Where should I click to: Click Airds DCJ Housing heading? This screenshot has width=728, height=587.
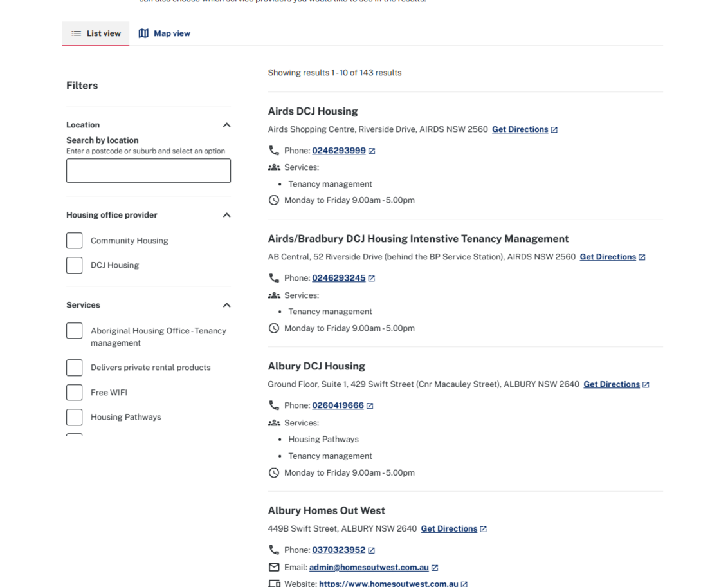point(313,111)
